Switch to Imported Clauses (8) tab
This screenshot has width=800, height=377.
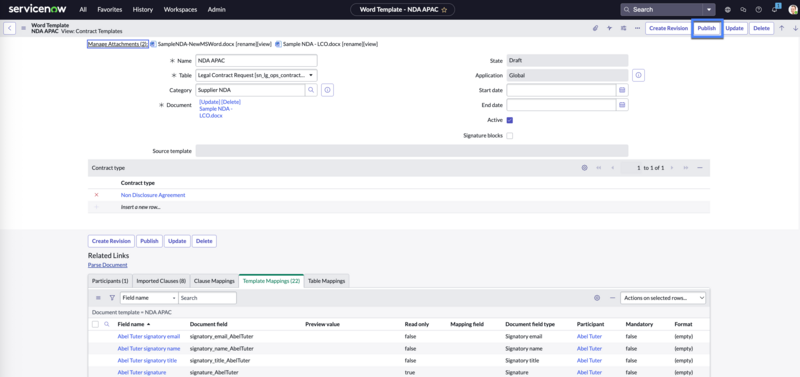pos(161,281)
